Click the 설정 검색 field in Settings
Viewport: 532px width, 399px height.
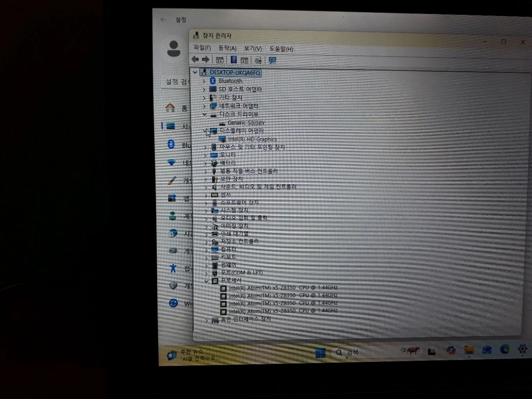click(177, 82)
